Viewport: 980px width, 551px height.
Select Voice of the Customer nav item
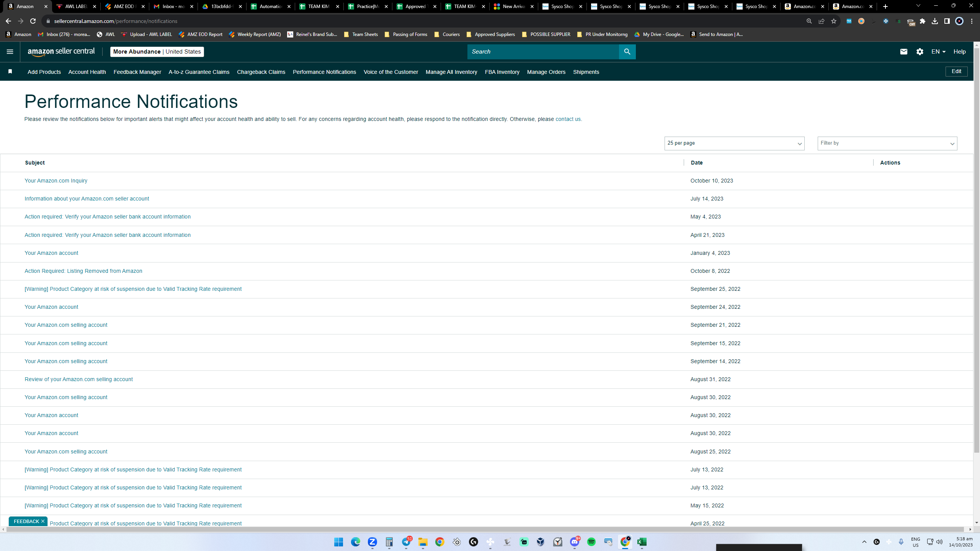tap(391, 72)
